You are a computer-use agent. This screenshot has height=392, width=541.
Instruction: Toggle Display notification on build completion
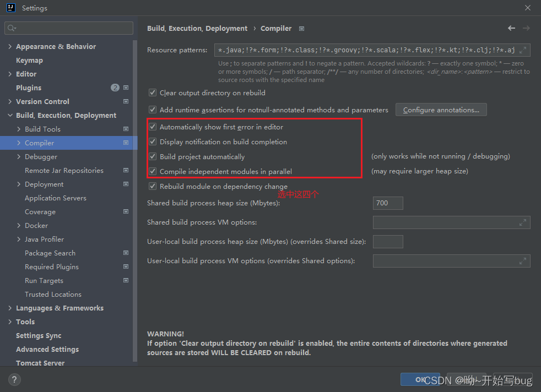coord(153,141)
